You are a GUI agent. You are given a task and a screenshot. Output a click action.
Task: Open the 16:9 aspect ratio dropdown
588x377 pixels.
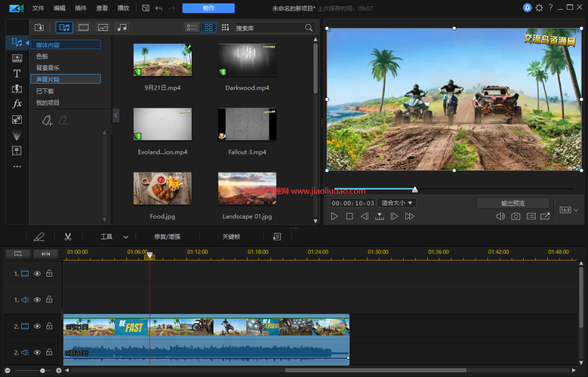[569, 210]
